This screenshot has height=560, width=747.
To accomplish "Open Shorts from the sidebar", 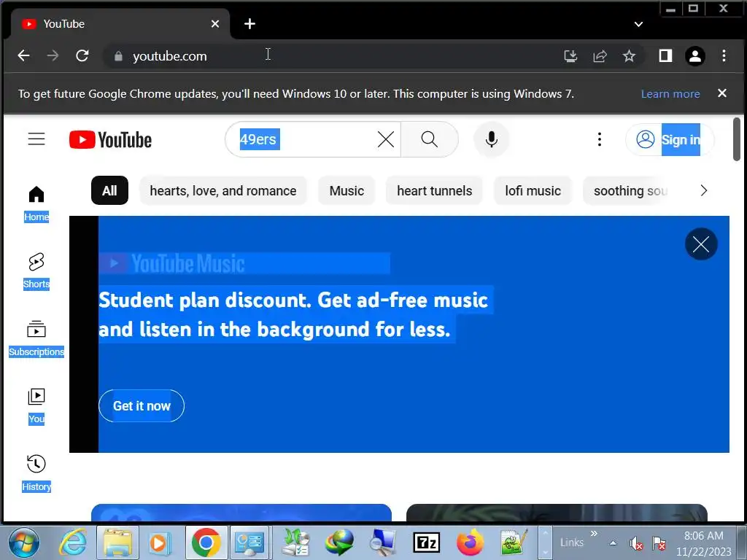I will pyautogui.click(x=36, y=271).
